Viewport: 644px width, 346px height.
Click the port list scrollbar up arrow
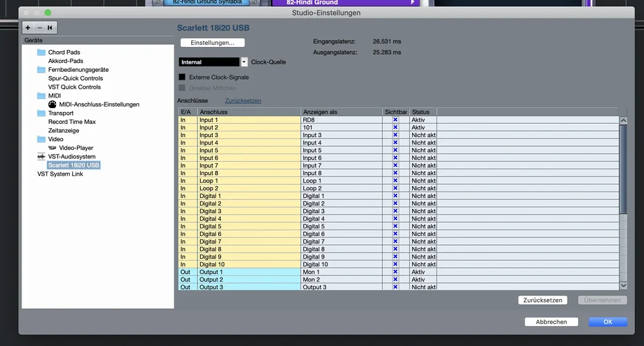[x=623, y=120]
